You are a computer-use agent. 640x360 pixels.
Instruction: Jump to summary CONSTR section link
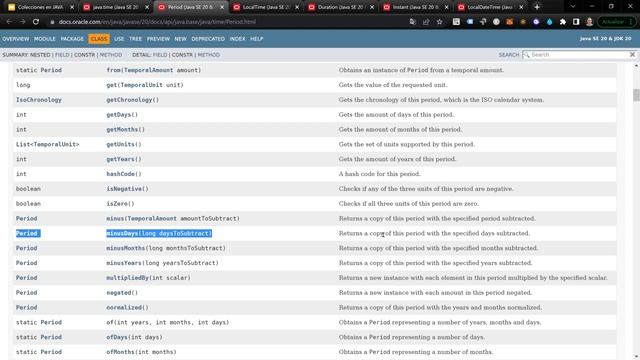tap(84, 55)
